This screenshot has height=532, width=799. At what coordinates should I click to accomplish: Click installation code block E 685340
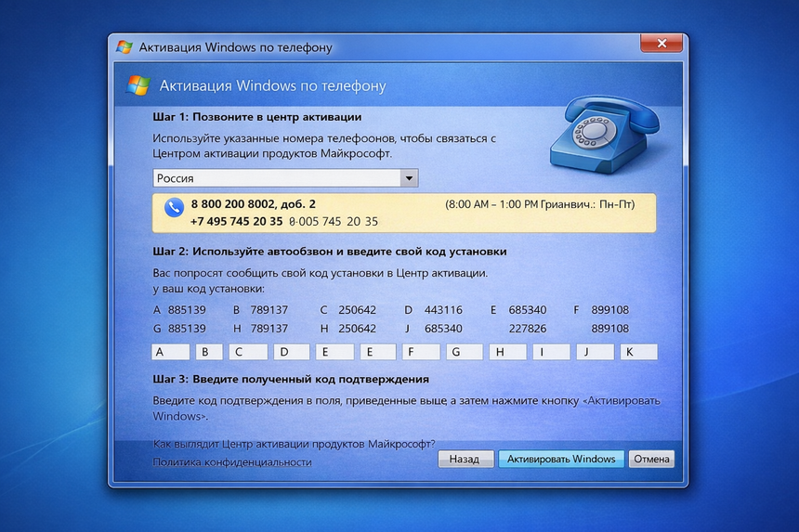click(x=518, y=310)
